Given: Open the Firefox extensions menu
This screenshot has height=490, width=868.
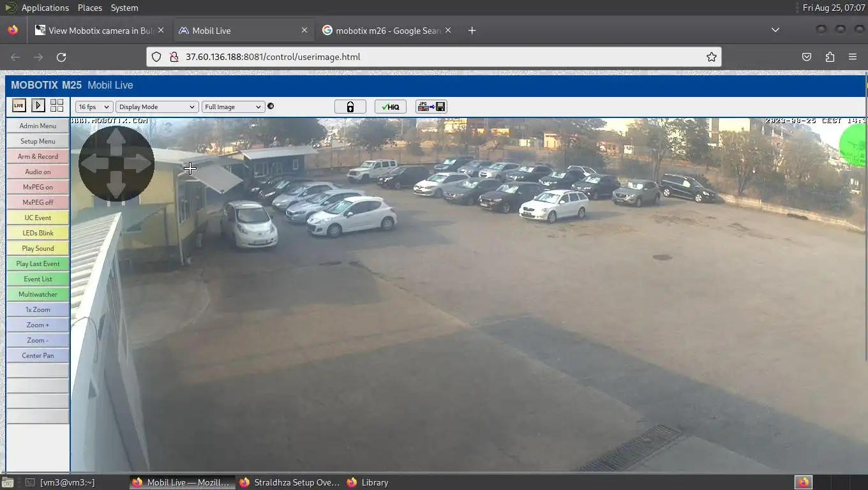Looking at the screenshot, I should click(x=830, y=57).
